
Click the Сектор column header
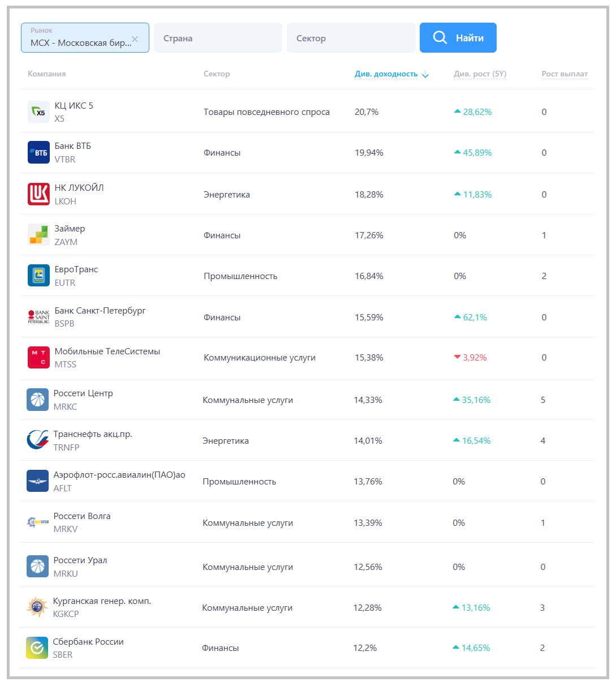217,74
